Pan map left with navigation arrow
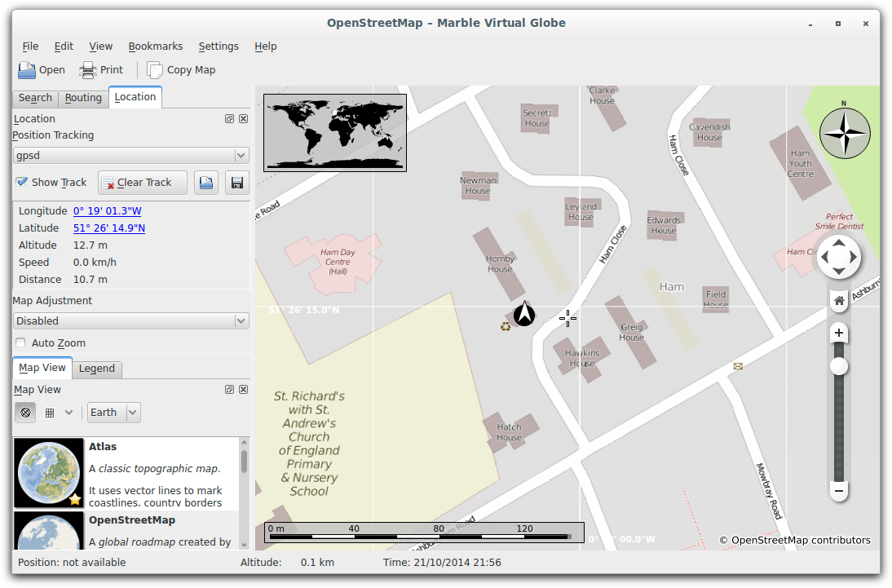892x588 pixels. [x=825, y=257]
